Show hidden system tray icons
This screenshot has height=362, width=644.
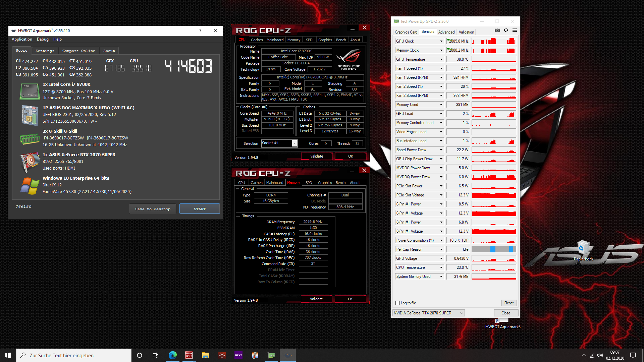pyautogui.click(x=584, y=355)
